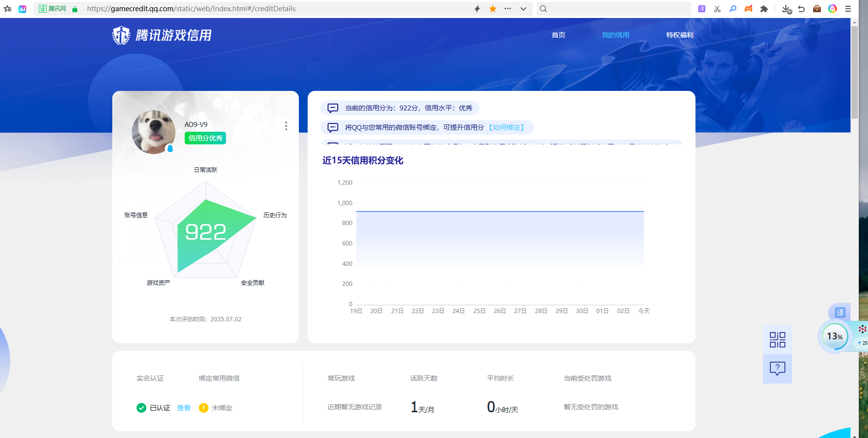Open the help question-bubble side button
The height and width of the screenshot is (438, 868).
pyautogui.click(x=778, y=368)
